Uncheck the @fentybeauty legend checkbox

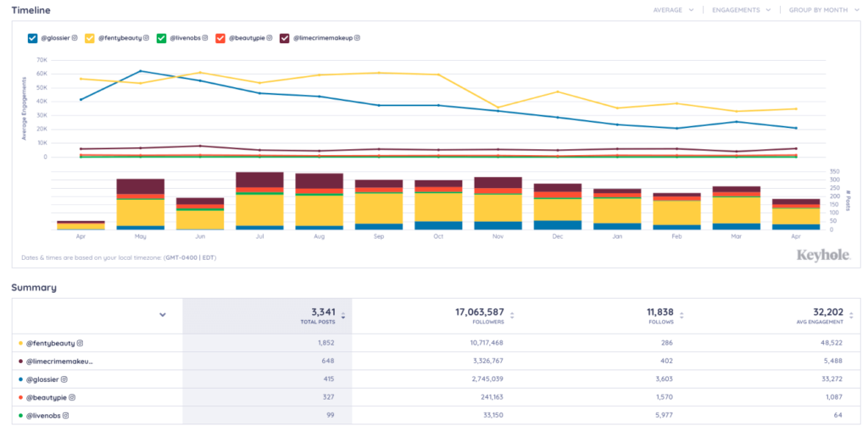[x=89, y=38]
